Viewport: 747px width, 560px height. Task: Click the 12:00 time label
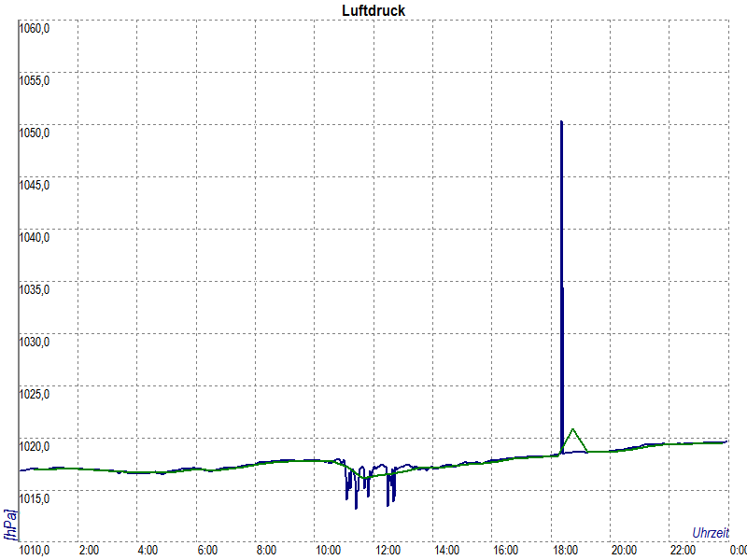coord(388,551)
